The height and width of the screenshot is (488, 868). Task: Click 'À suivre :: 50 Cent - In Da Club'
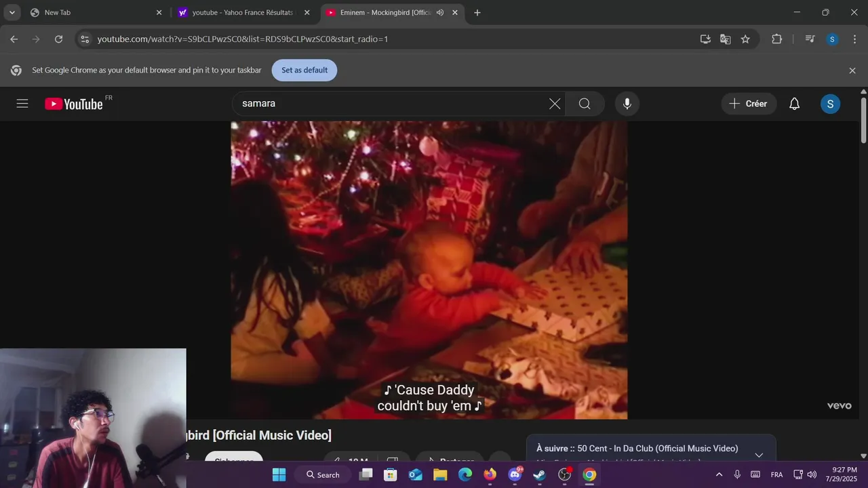tap(637, 449)
